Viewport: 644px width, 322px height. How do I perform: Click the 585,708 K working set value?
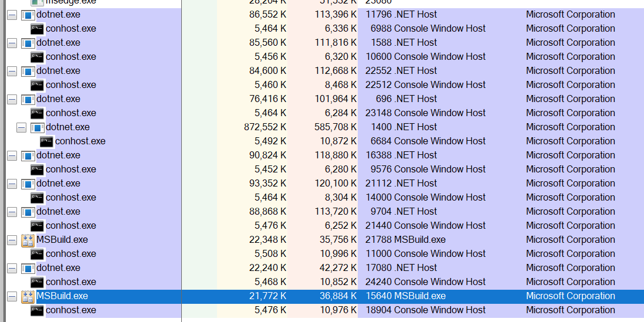click(x=335, y=127)
